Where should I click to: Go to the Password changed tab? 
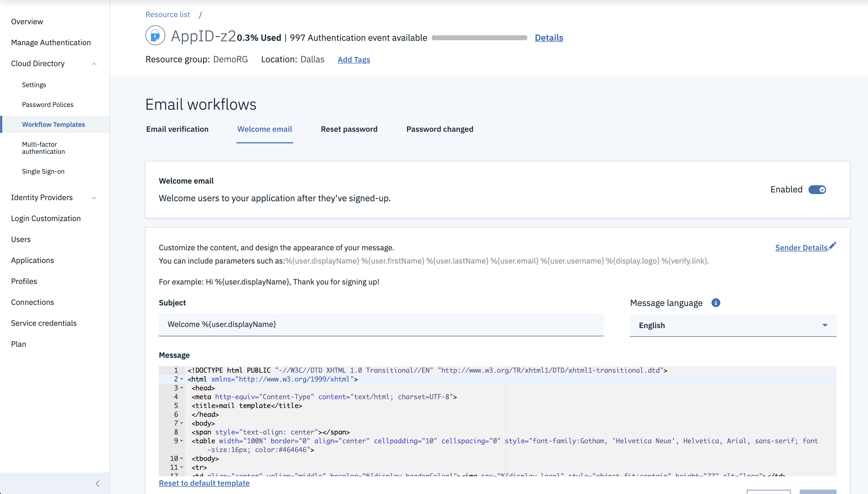(440, 129)
